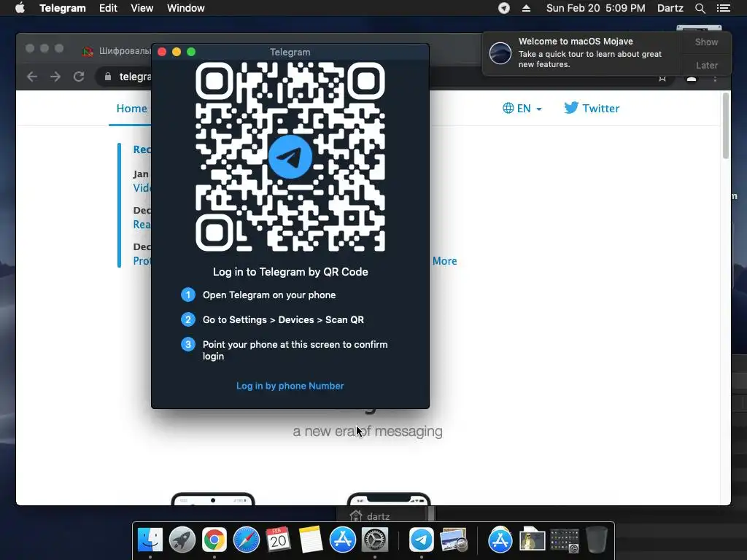The width and height of the screenshot is (747, 560).
Task: Open the EN language dropdown arrow
Action: pyautogui.click(x=539, y=109)
